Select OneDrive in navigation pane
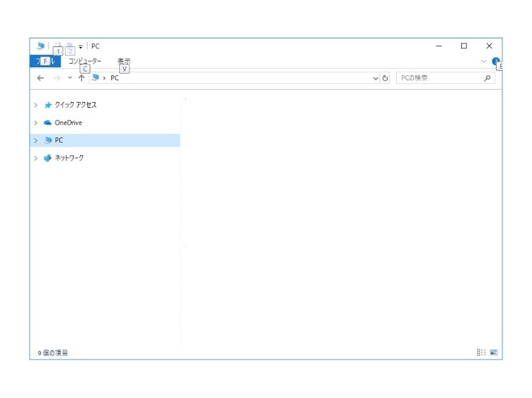532x398 pixels. tap(68, 122)
